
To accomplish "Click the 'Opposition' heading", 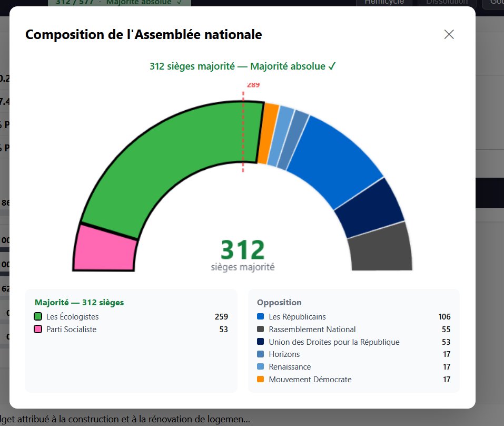I will click(279, 303).
